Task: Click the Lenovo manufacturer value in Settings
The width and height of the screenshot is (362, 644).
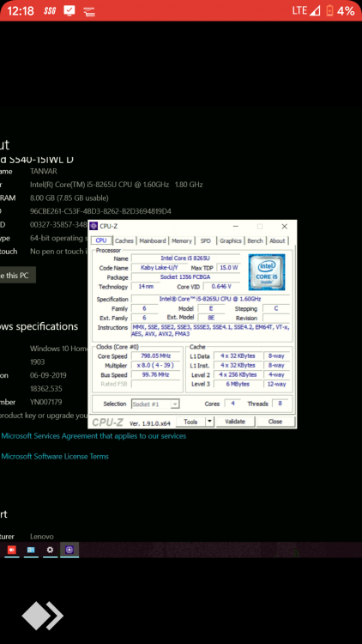Action: click(42, 537)
